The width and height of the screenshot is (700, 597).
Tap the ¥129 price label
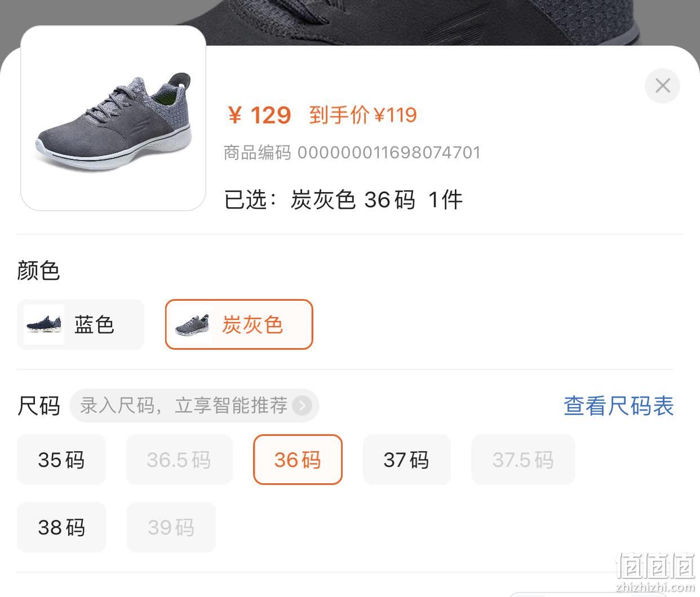pyautogui.click(x=259, y=115)
